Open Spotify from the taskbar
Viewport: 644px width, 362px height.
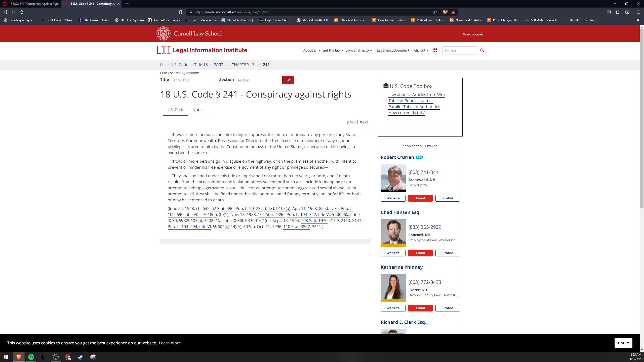point(31,357)
